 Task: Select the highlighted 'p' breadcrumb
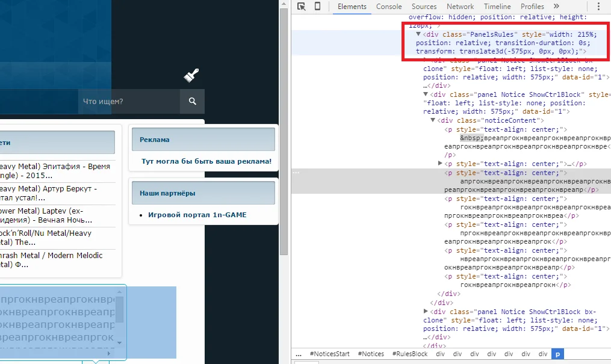557,354
